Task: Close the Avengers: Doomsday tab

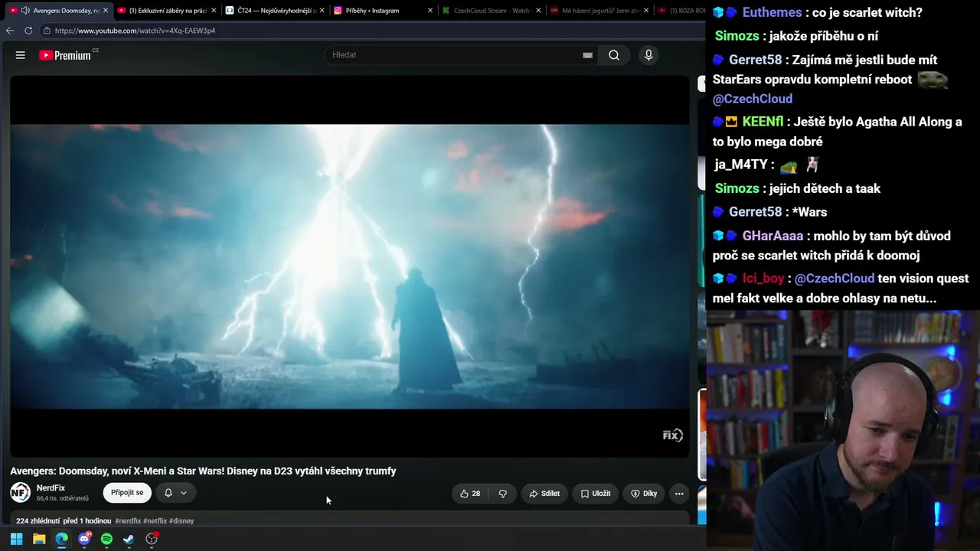Action: [x=106, y=11]
